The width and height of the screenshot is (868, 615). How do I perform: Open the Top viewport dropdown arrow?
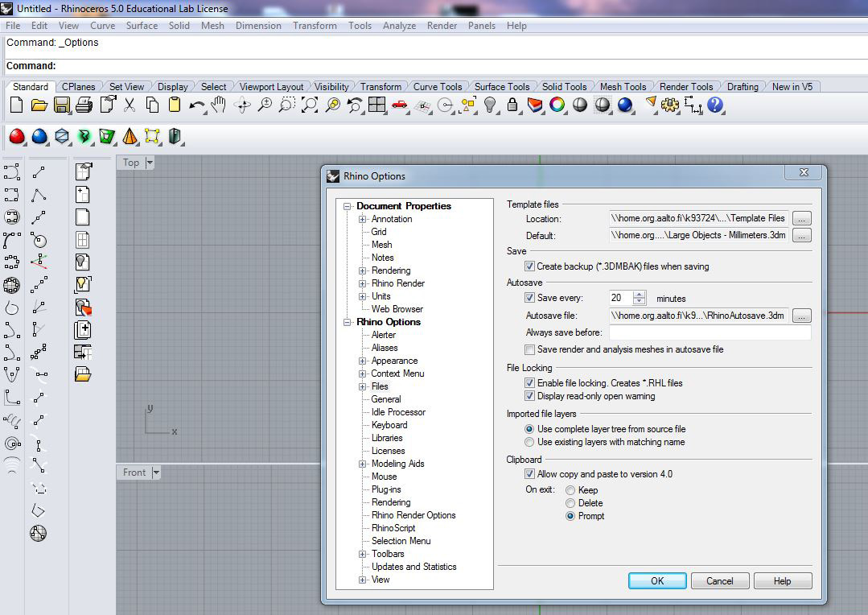tap(150, 163)
